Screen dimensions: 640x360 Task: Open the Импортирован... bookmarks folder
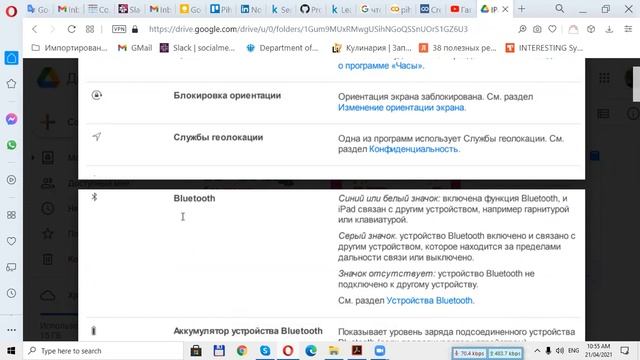click(69, 48)
